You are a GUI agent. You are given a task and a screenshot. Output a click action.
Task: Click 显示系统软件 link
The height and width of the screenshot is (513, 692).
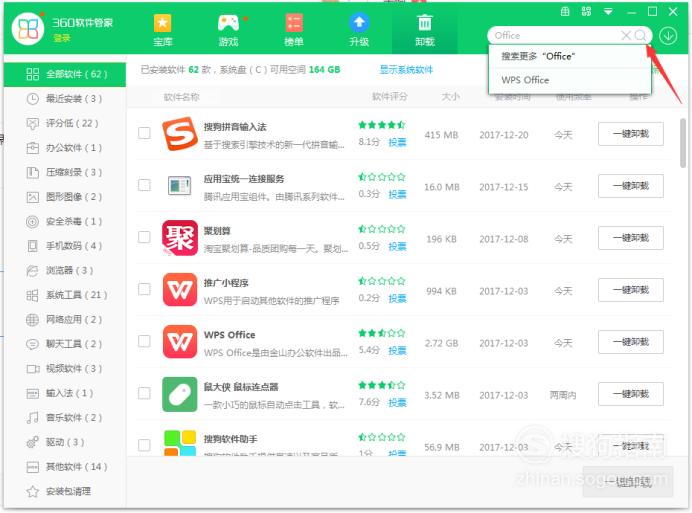(406, 69)
